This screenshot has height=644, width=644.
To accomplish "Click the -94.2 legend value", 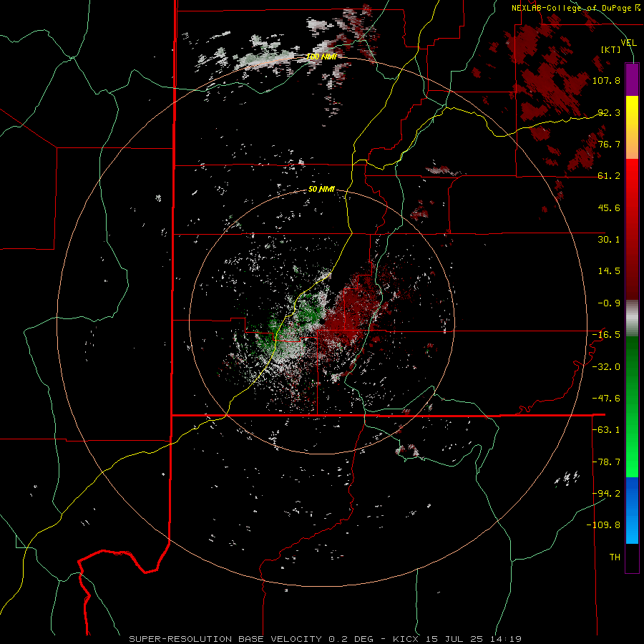I will coord(606,494).
